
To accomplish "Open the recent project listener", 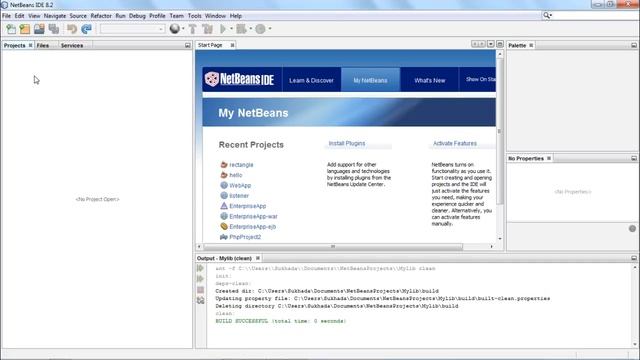I will 239,196.
